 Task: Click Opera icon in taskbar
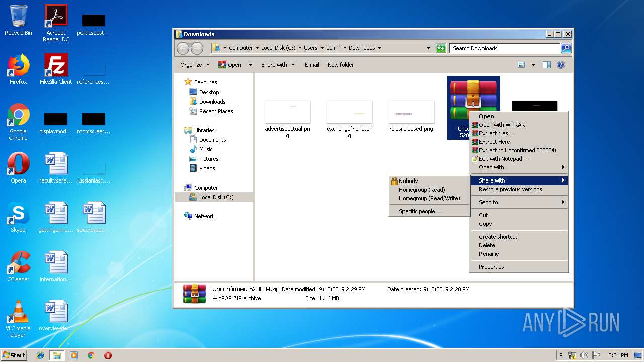108,355
